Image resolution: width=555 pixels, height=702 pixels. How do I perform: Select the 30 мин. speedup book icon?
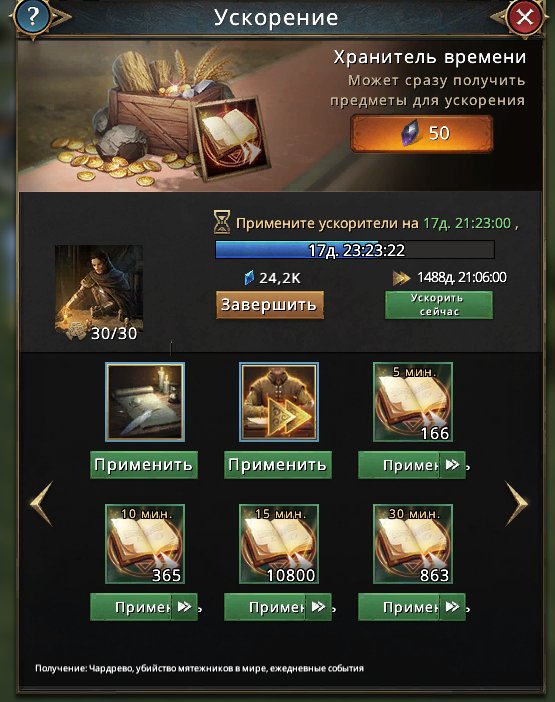(x=413, y=544)
